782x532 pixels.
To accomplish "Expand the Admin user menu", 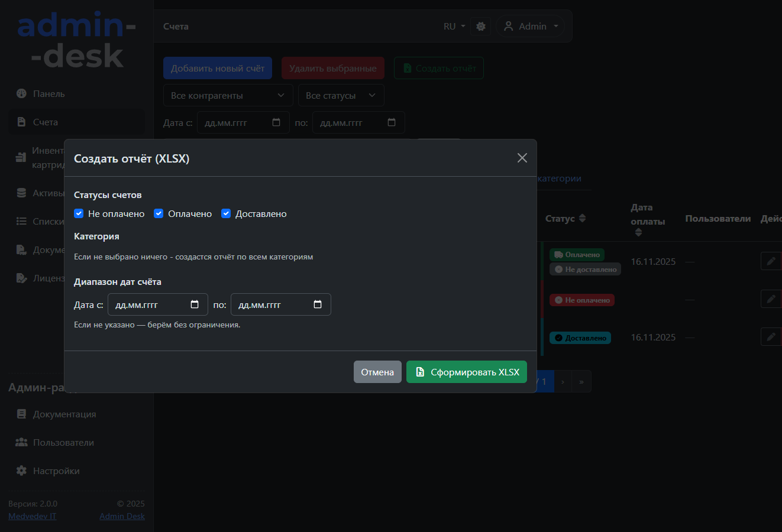I will coord(531,27).
